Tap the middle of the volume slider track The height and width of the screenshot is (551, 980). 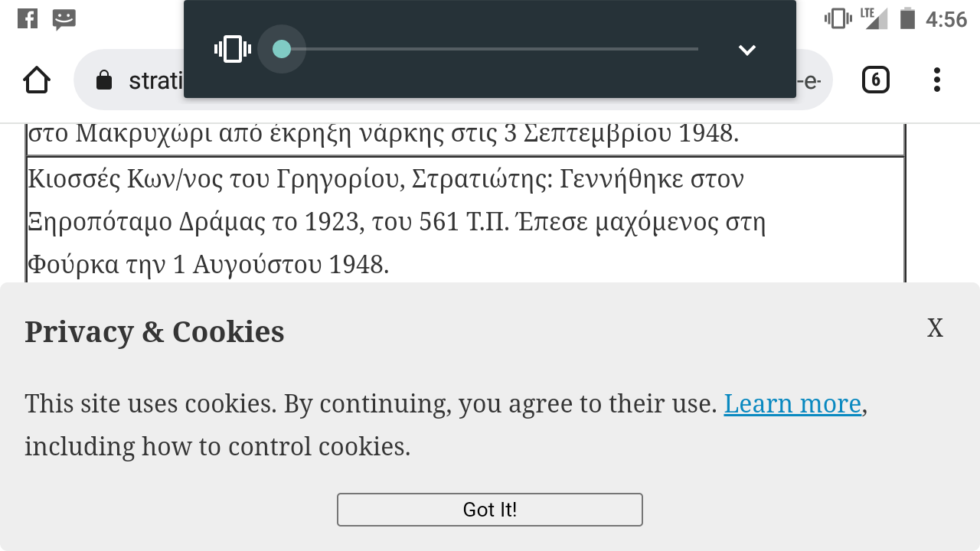click(490, 49)
